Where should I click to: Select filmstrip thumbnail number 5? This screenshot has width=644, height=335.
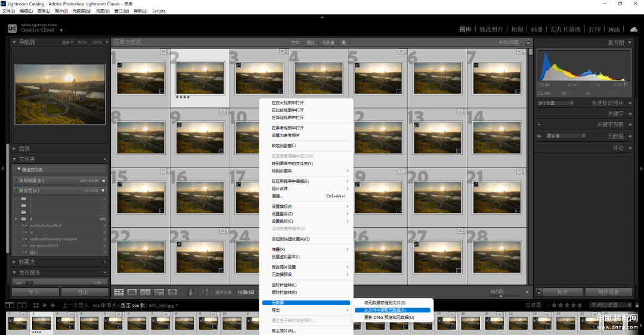click(x=113, y=322)
